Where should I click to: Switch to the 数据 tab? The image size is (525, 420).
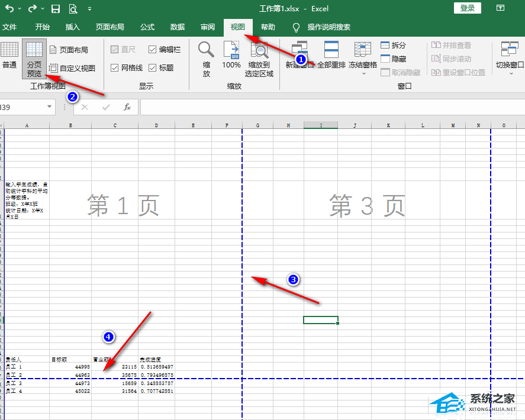pyautogui.click(x=178, y=27)
